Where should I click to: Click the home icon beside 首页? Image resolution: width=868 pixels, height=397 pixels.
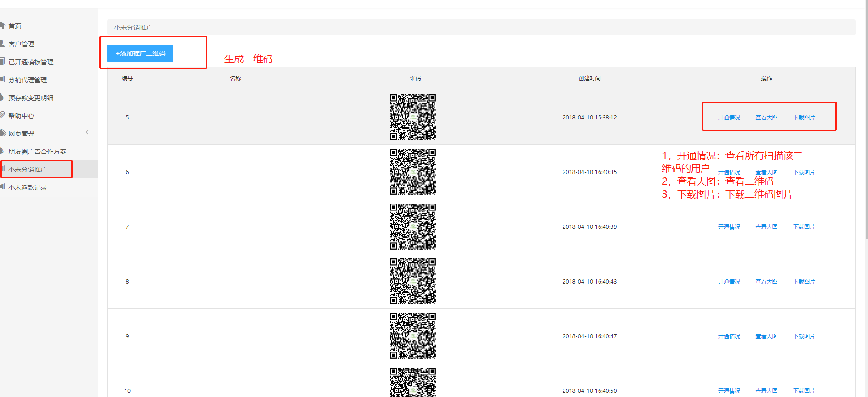click(2, 26)
